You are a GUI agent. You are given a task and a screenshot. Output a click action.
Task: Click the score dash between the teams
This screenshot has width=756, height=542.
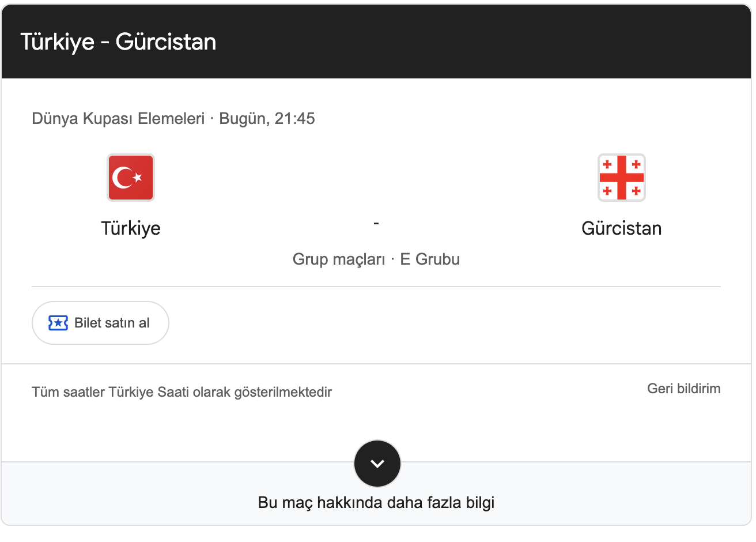pos(376,223)
